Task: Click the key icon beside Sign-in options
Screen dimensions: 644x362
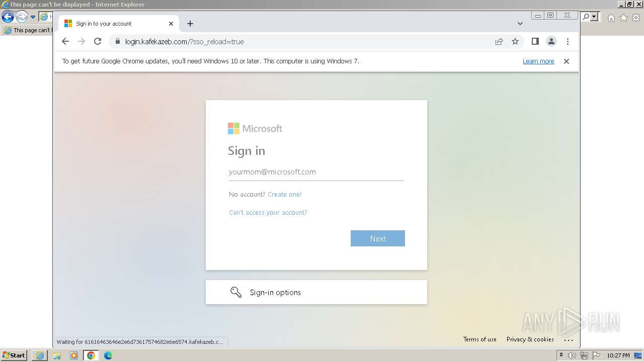Action: click(236, 292)
